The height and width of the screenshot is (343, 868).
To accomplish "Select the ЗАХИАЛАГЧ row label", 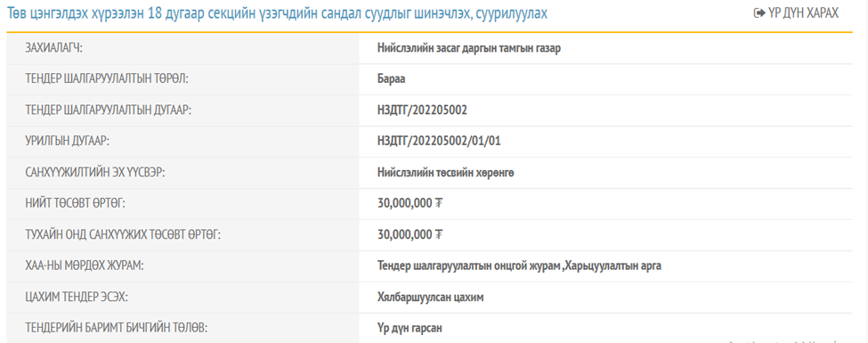I will point(53,48).
